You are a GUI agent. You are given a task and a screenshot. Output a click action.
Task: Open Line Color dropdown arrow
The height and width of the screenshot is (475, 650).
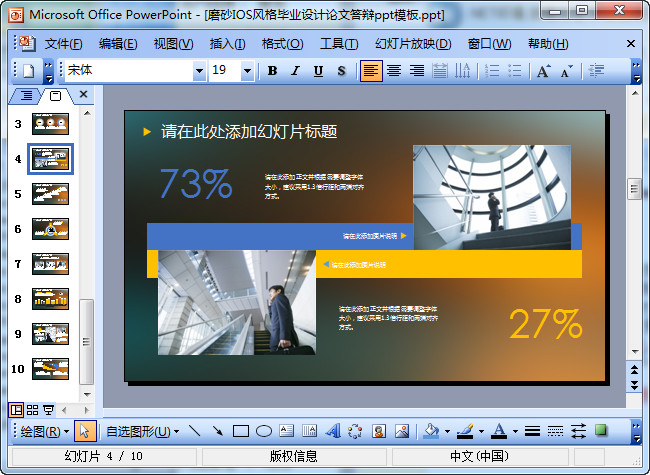(x=481, y=431)
